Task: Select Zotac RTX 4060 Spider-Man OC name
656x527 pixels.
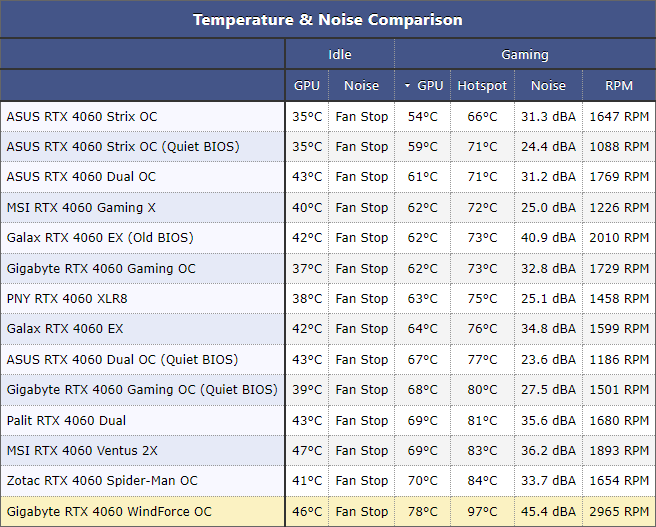Action: pyautogui.click(x=102, y=481)
